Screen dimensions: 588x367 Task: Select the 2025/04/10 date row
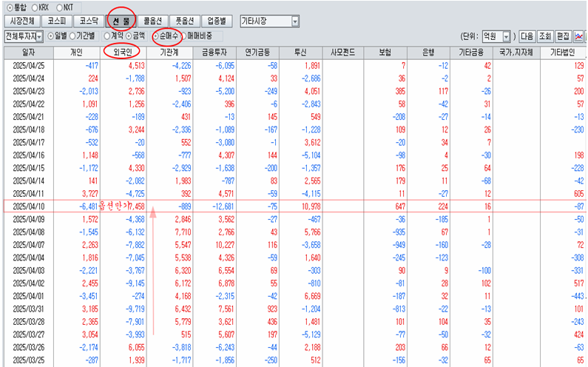pos(28,204)
